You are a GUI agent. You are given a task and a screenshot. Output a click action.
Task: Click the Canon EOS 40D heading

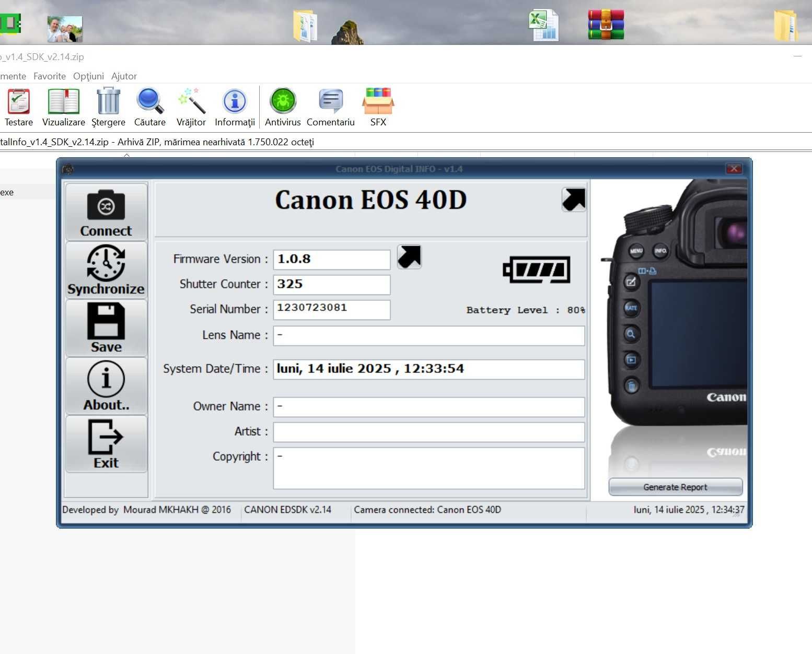pyautogui.click(x=371, y=200)
